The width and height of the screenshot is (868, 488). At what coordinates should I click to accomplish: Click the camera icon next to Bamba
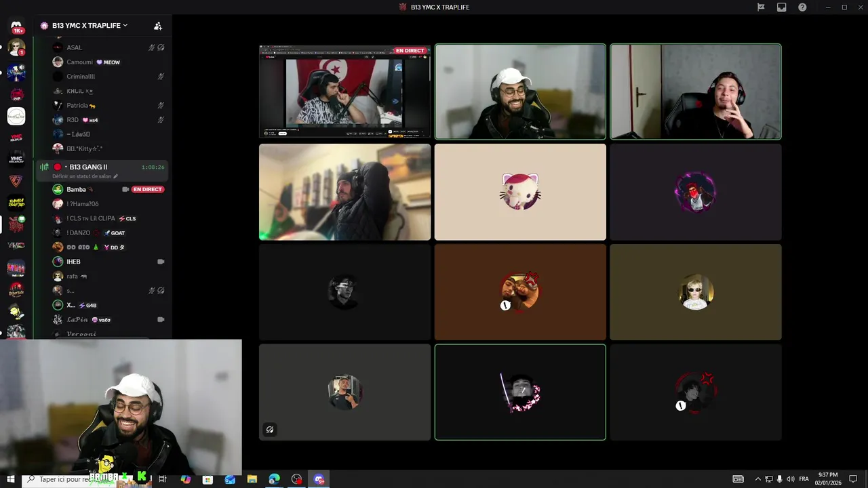coord(125,189)
